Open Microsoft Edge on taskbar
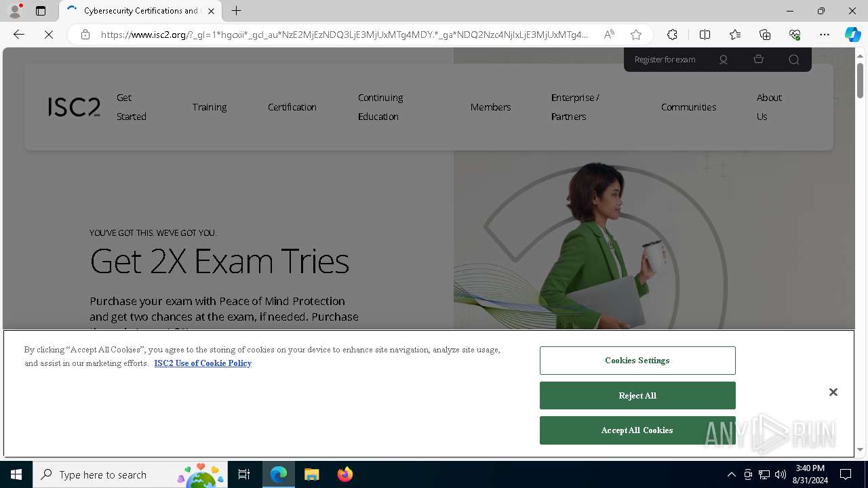The height and width of the screenshot is (488, 868). pyautogui.click(x=279, y=474)
